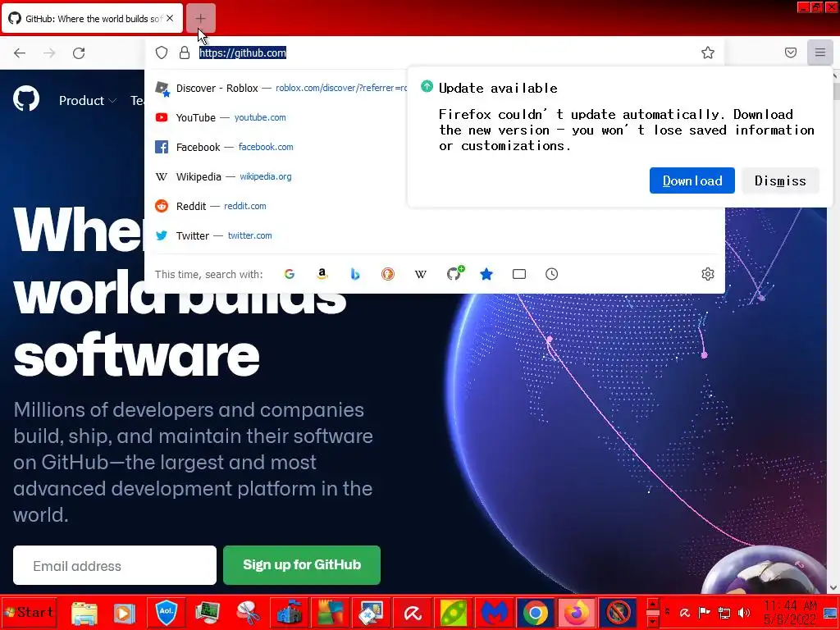Click the Action Center flag tray icon
Screen dimensions: 840x630
pyautogui.click(x=705, y=612)
